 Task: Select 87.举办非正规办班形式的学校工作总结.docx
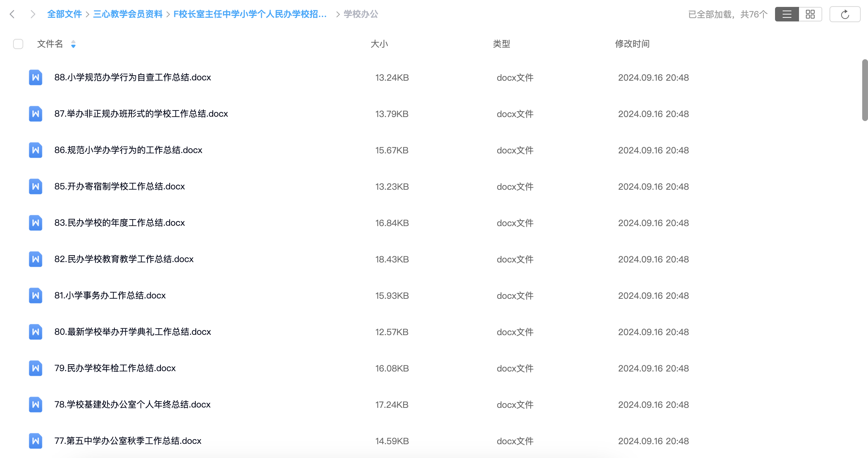[x=141, y=114]
